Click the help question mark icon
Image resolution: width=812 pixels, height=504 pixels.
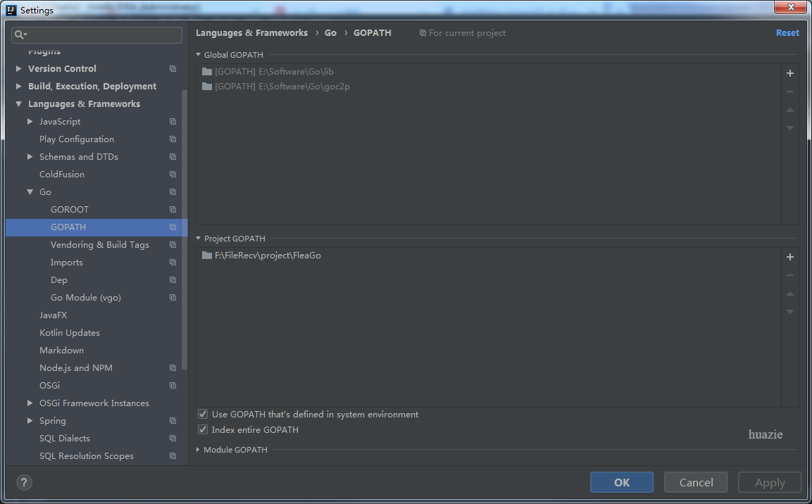[24, 482]
